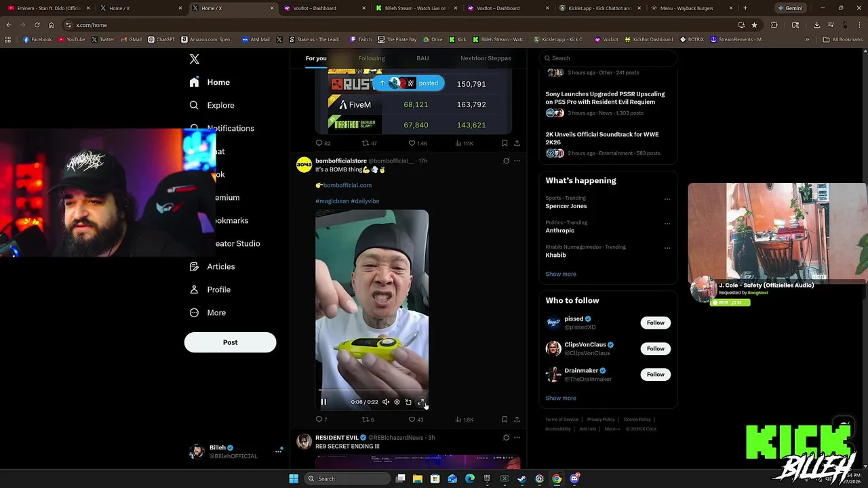Toggle picture-in-picture on bombofficialstore video

click(408, 402)
